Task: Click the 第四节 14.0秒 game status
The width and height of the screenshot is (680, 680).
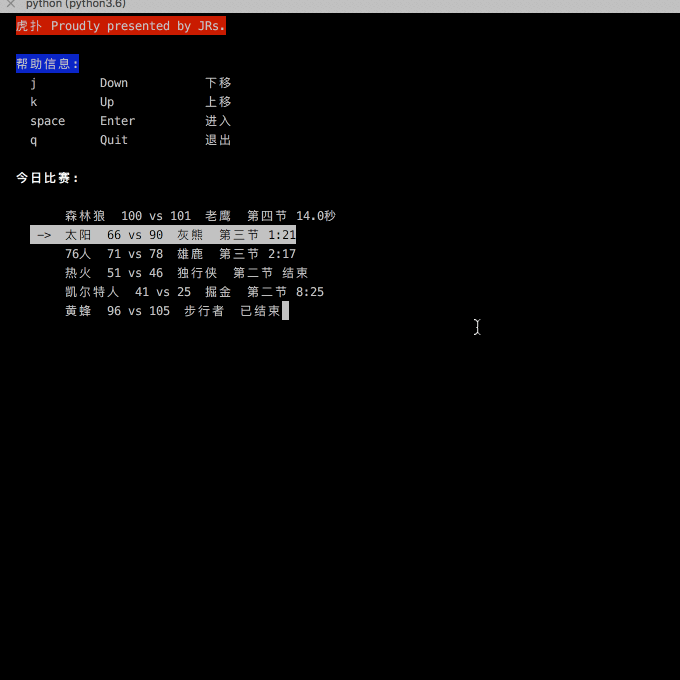Action: [x=291, y=216]
